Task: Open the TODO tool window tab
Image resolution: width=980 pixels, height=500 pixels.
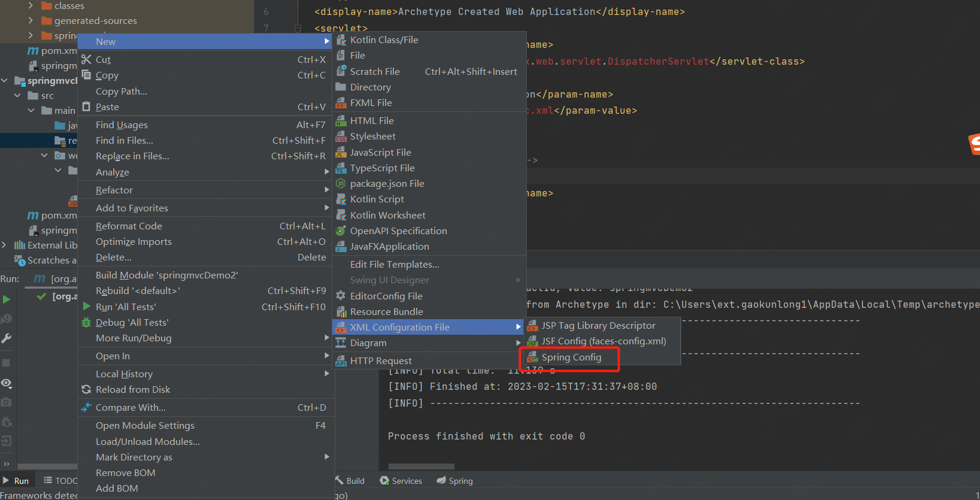Action: [60, 481]
